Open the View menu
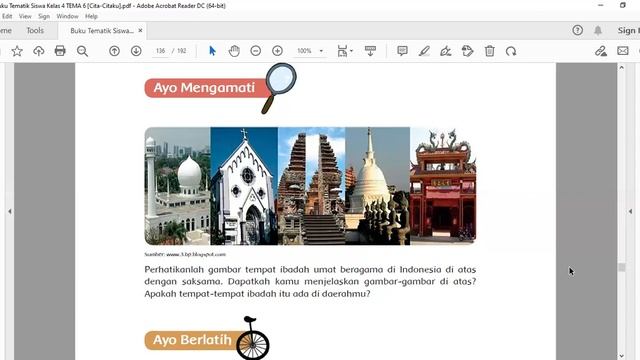Screen dimensions: 640x360 (25, 16)
